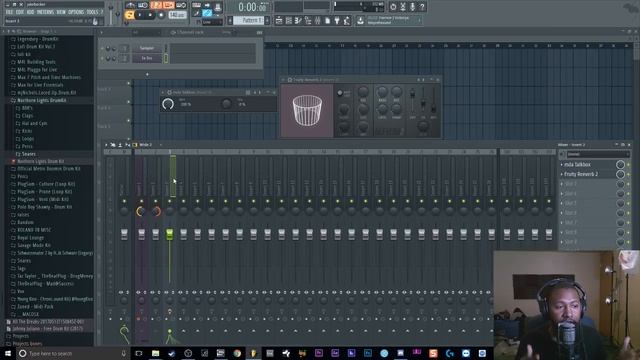Select Johnny Juliano - Free Drum Kit file

[x=47, y=329]
